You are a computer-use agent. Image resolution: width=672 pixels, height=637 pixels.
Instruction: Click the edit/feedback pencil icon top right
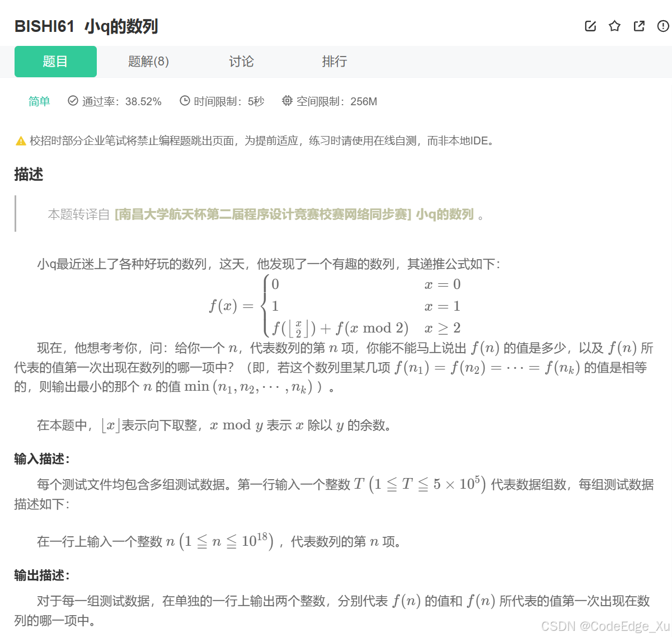click(590, 26)
